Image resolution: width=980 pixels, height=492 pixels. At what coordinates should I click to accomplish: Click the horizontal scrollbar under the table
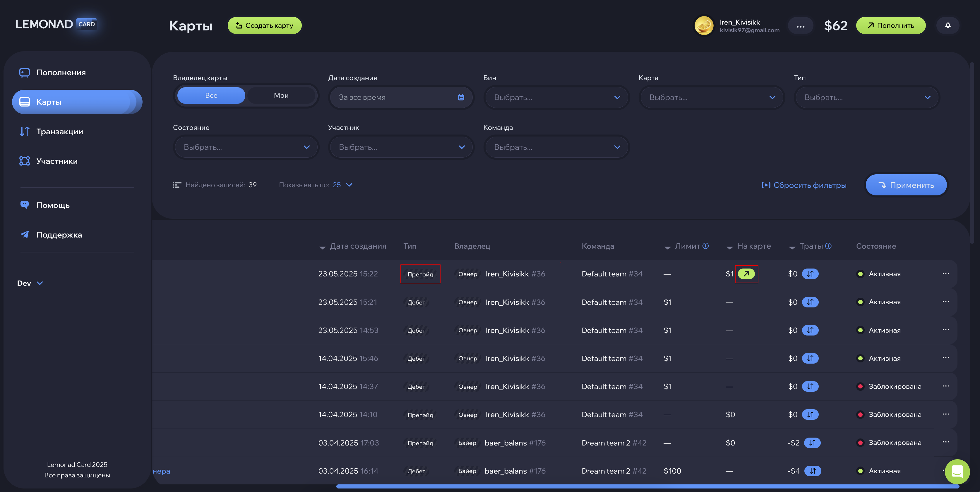pyautogui.click(x=647, y=486)
